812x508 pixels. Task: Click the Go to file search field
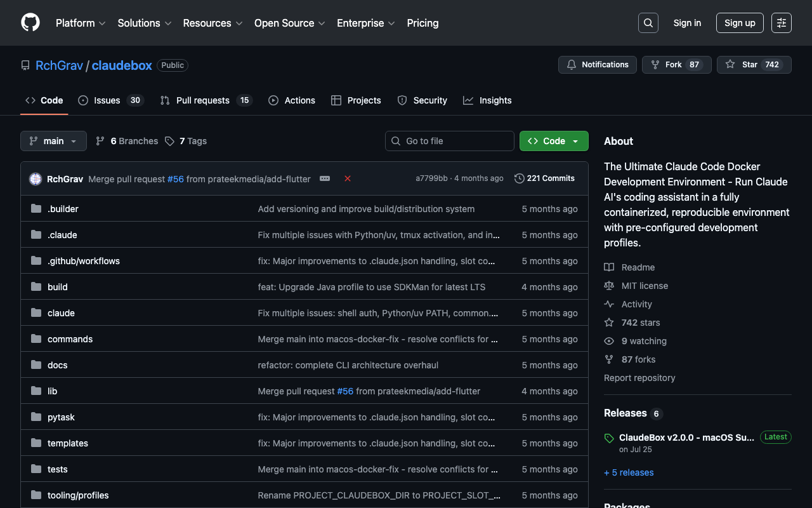pos(450,141)
